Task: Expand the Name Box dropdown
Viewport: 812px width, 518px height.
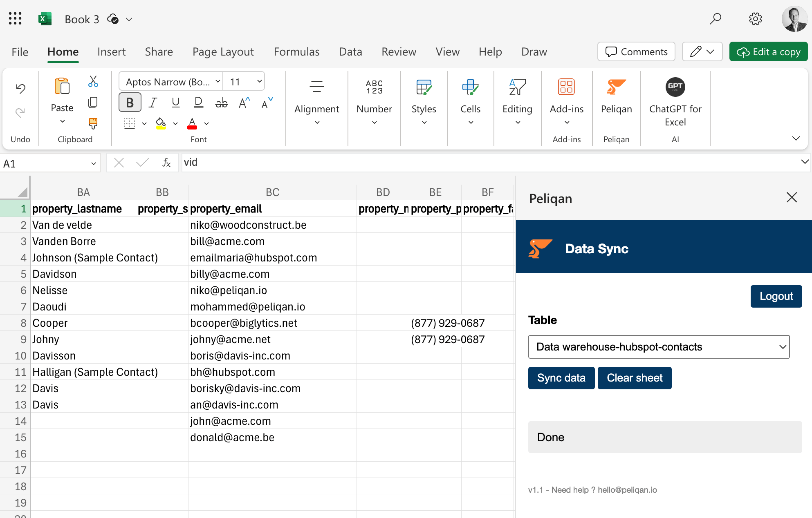Action: [x=93, y=163]
